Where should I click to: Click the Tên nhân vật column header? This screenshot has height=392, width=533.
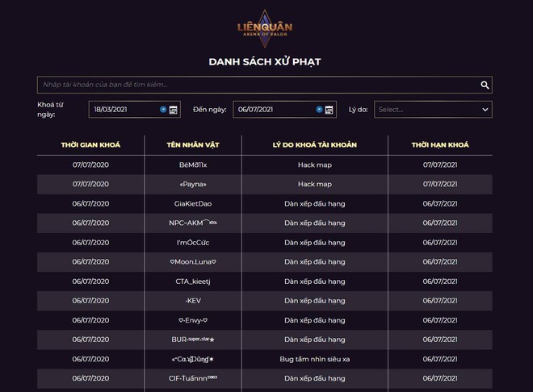click(x=193, y=145)
